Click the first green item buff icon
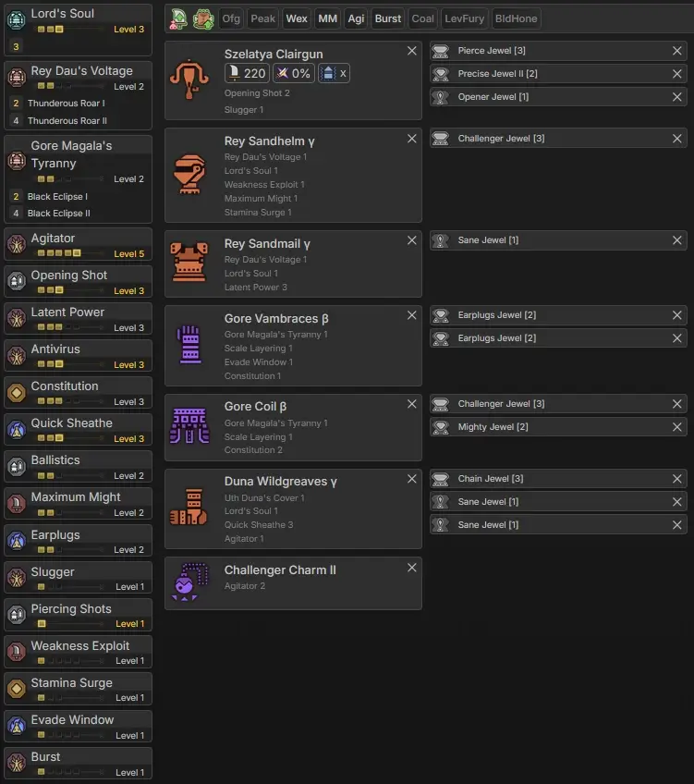The width and height of the screenshot is (694, 784). point(179,18)
